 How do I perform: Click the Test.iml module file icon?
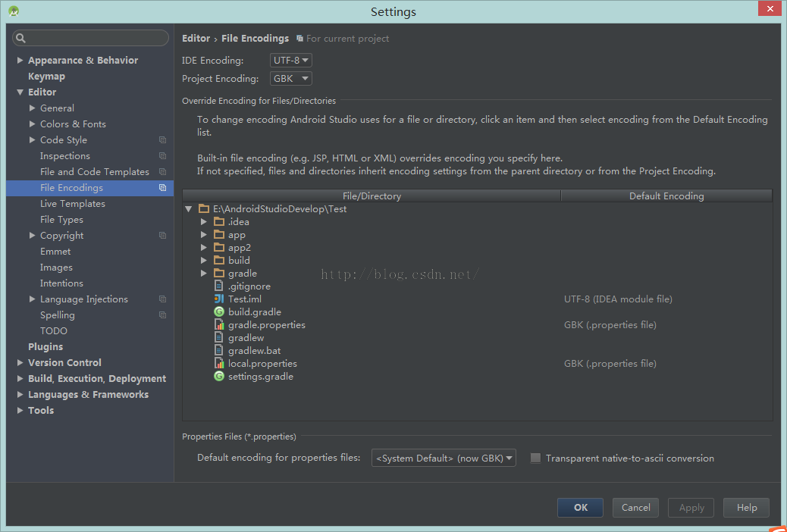click(x=219, y=299)
